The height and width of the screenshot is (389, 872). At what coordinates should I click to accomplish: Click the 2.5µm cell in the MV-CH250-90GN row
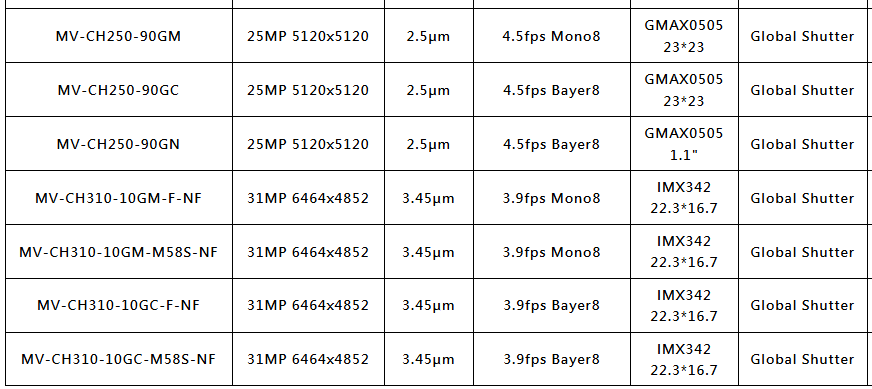(x=428, y=144)
